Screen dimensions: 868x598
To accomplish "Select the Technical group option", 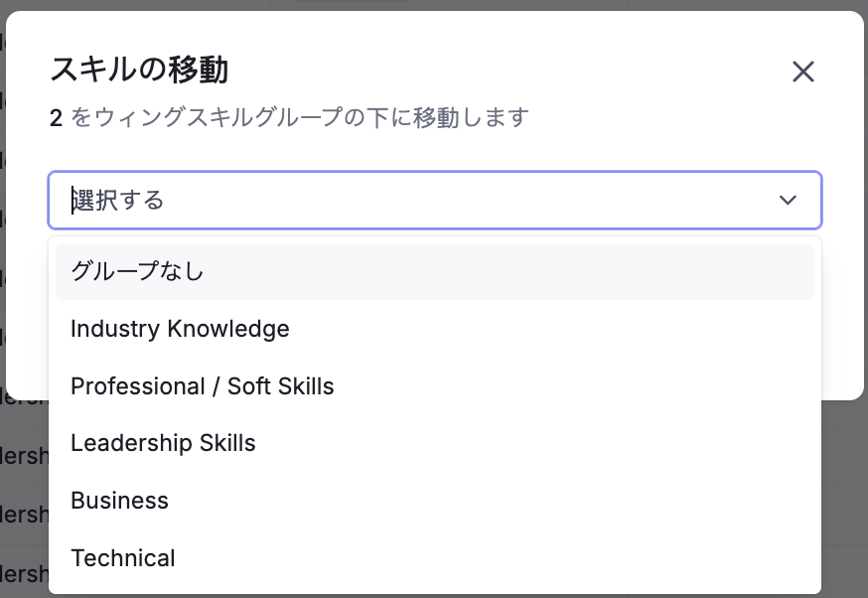I will pos(123,558).
